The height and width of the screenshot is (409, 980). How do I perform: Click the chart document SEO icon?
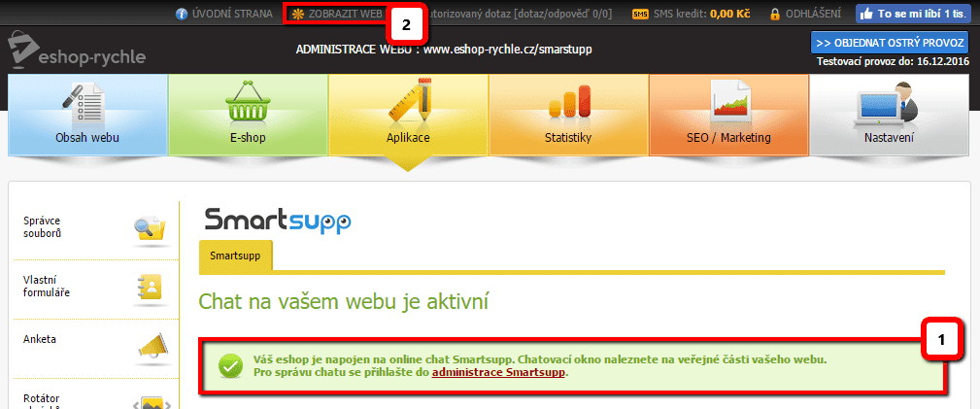click(729, 101)
